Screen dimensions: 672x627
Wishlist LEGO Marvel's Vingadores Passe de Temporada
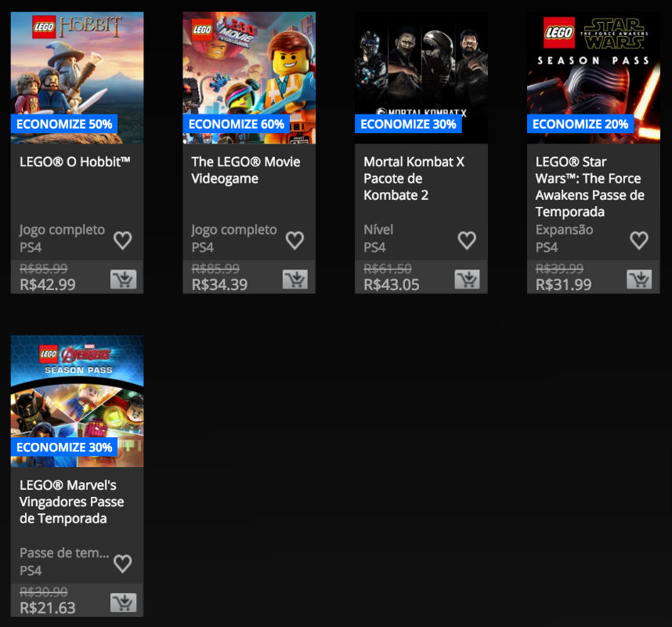(122, 564)
